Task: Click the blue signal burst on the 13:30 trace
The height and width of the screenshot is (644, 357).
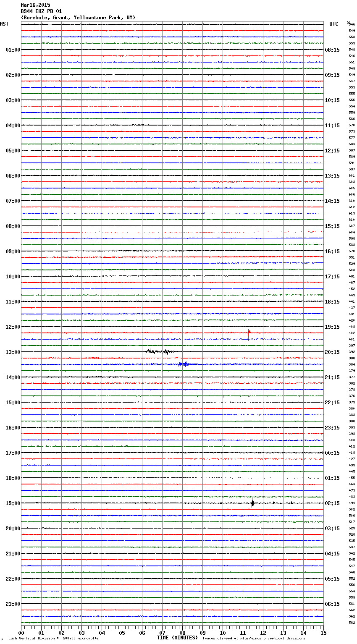Action: 184,364
